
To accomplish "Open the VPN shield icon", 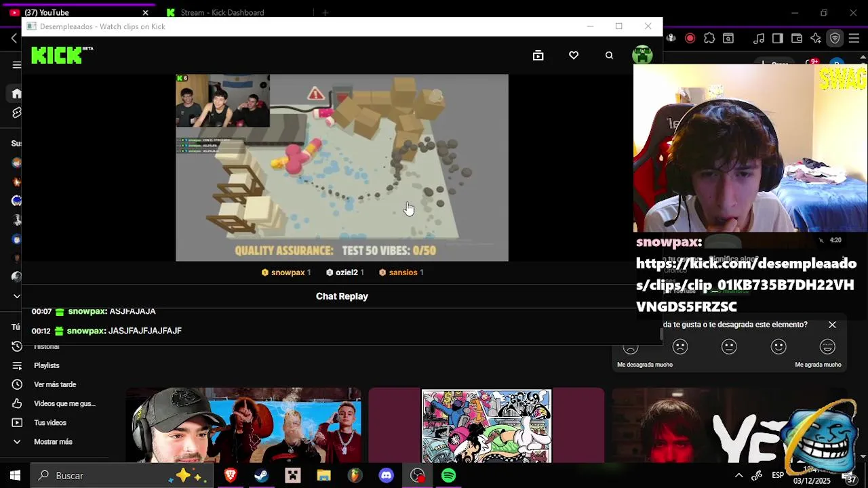I will tap(835, 39).
